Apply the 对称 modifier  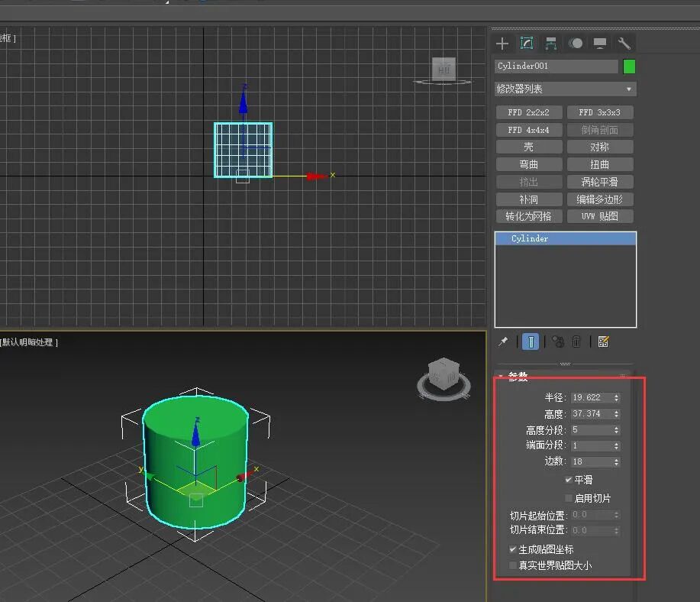click(599, 147)
